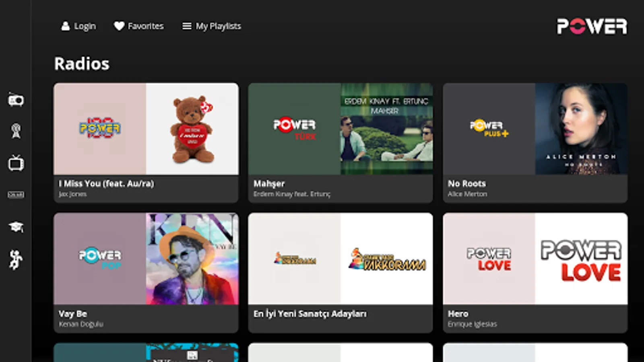Open the Radios section via radio icon
This screenshot has height=362, width=644.
16,99
